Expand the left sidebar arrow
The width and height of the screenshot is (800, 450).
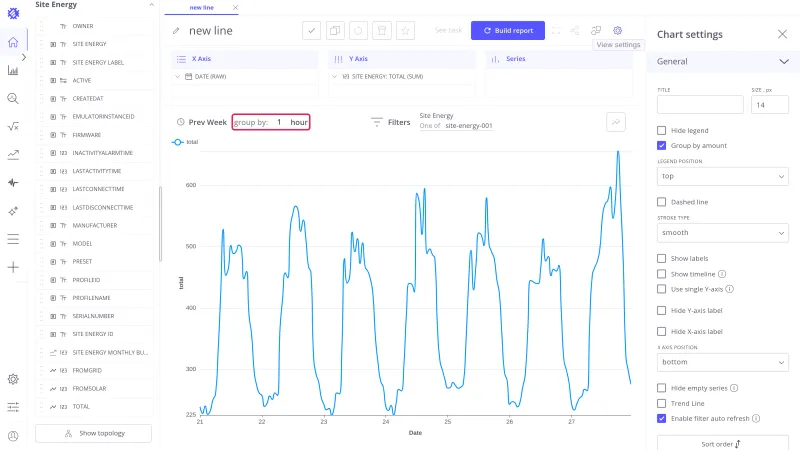click(24, 57)
